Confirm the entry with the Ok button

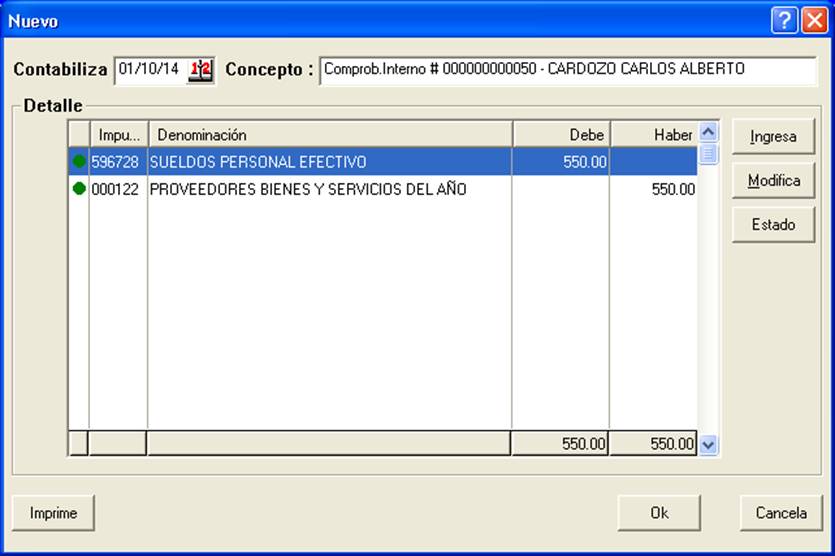pos(659,513)
